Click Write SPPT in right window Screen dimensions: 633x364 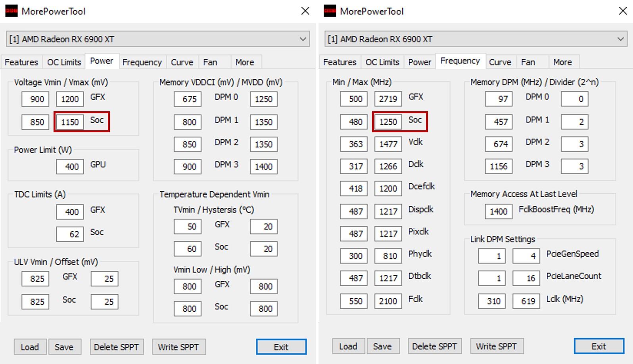click(x=497, y=346)
